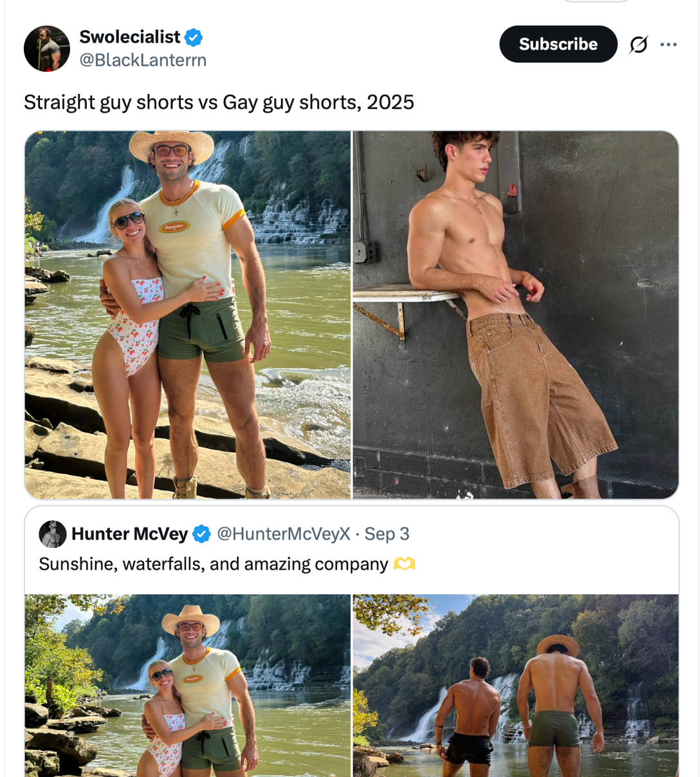
Task: Open quoted tweet's two men facing waterfall photo
Action: click(x=515, y=685)
